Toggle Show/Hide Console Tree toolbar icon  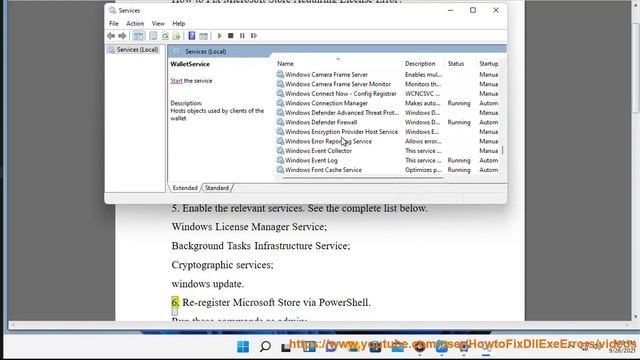point(139,36)
